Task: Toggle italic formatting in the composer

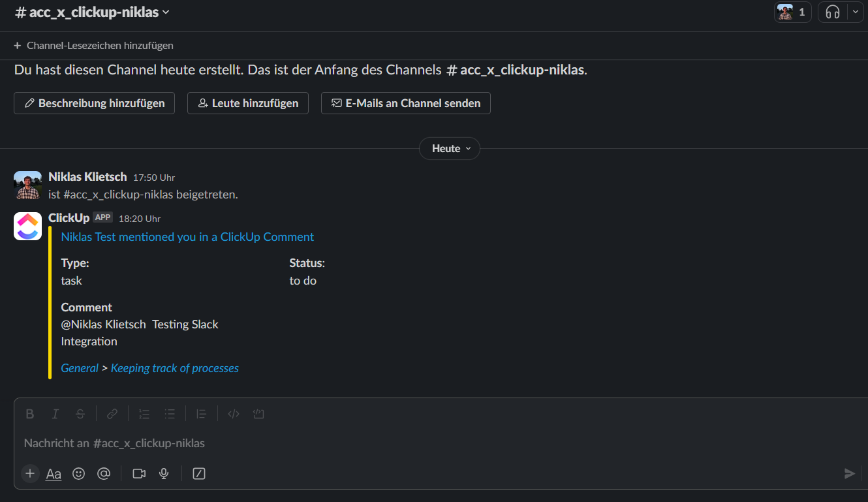Action: point(55,414)
